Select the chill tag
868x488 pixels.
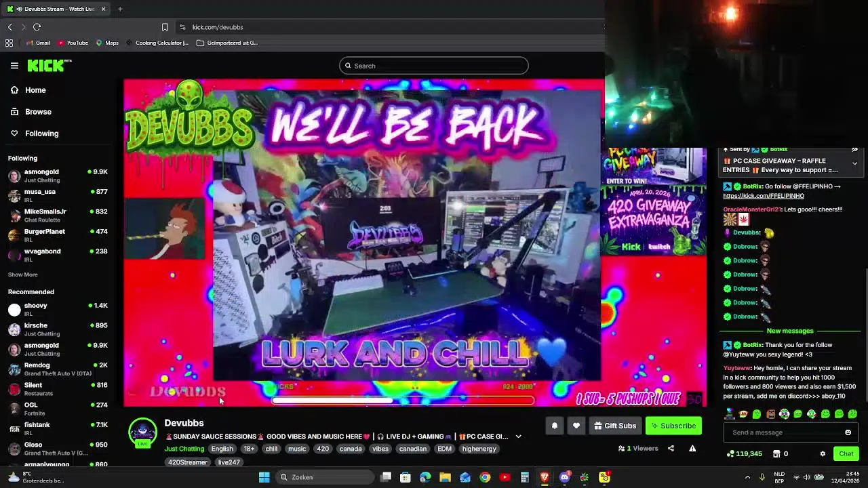click(271, 449)
